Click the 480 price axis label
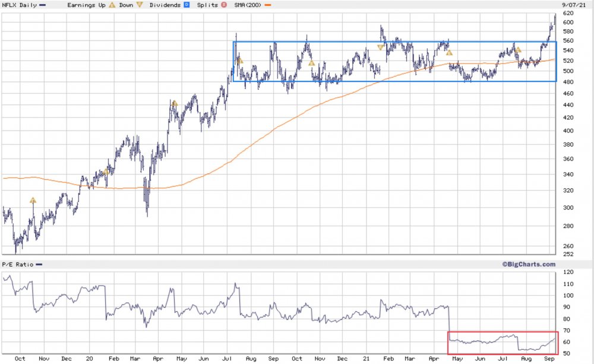 click(568, 82)
